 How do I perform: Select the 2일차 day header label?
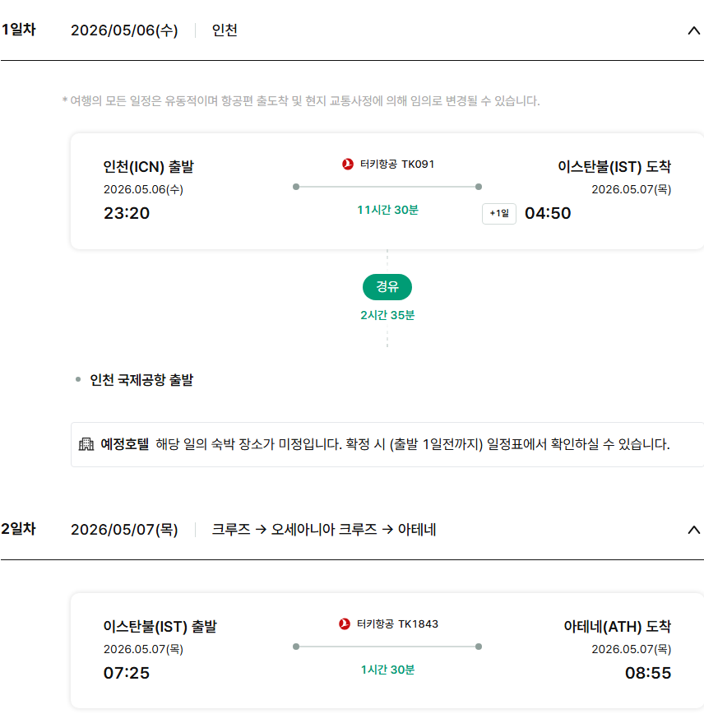click(x=18, y=529)
